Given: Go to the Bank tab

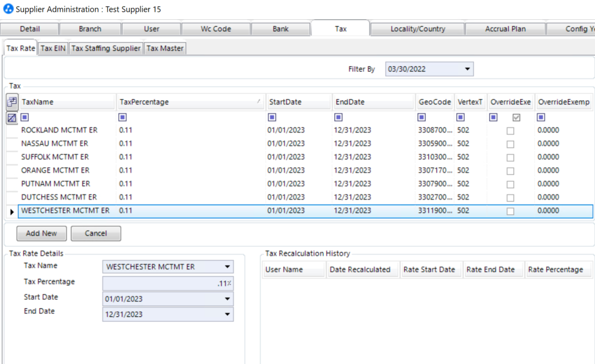Looking at the screenshot, I should [x=281, y=29].
